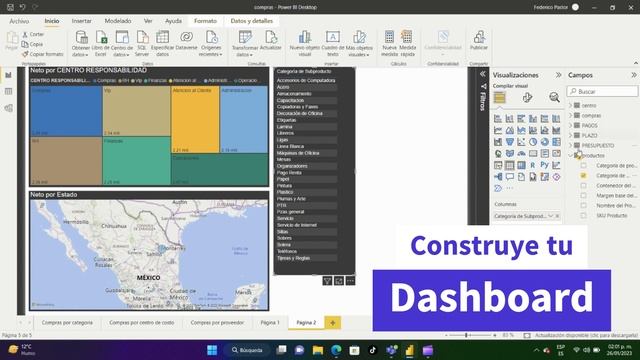Screen dimensions: 640x360
Task: Expand the PAGOS table in Campos
Action: (571, 125)
